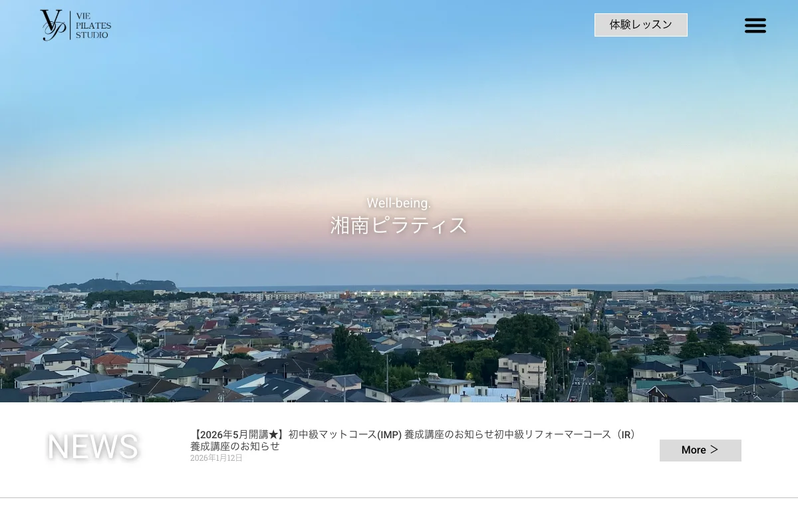The image size is (798, 532).
Task: Expand site navigation with the hamburger icon
Action: [x=755, y=25]
